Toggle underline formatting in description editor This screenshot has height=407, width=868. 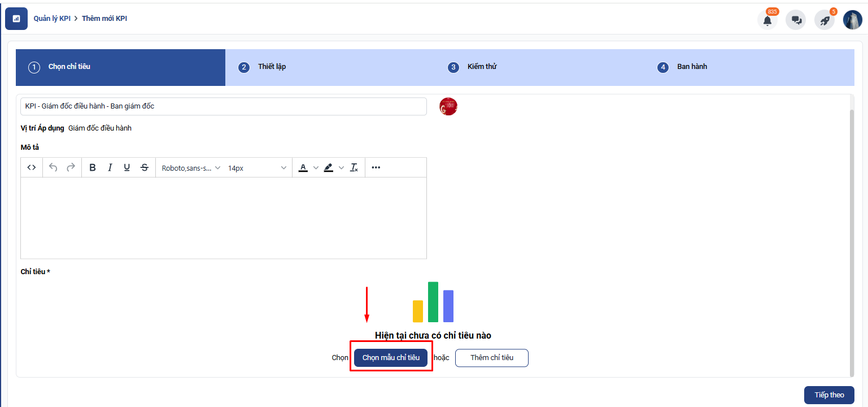pos(127,167)
